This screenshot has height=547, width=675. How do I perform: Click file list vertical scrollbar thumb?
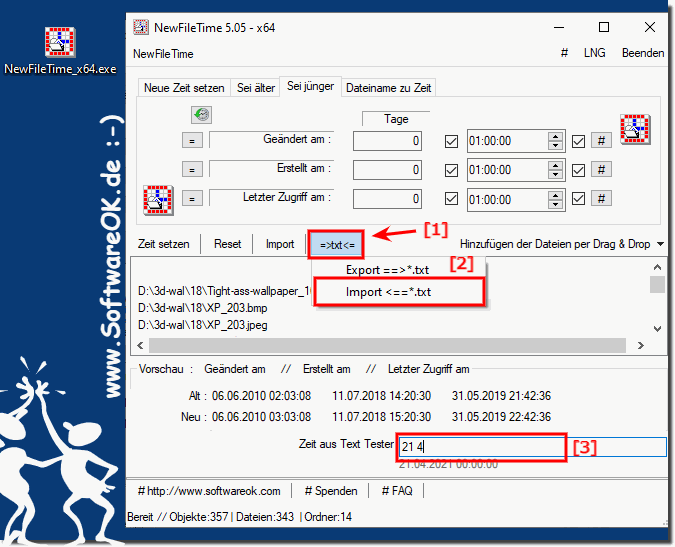click(657, 284)
